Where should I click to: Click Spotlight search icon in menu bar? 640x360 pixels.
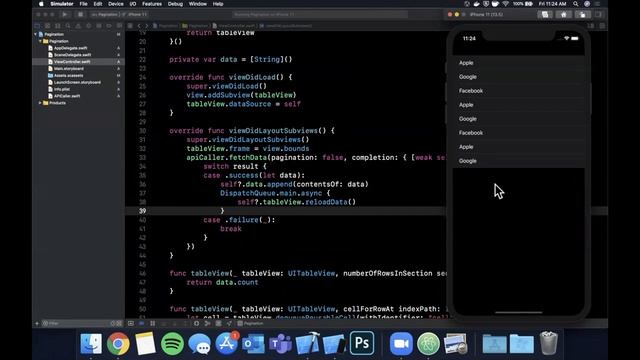pos(576,4)
